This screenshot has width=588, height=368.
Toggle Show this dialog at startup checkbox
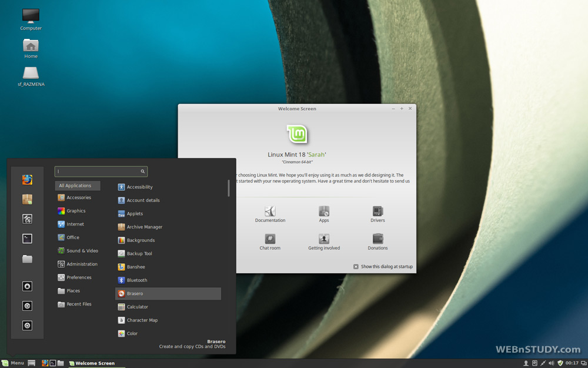pos(356,267)
